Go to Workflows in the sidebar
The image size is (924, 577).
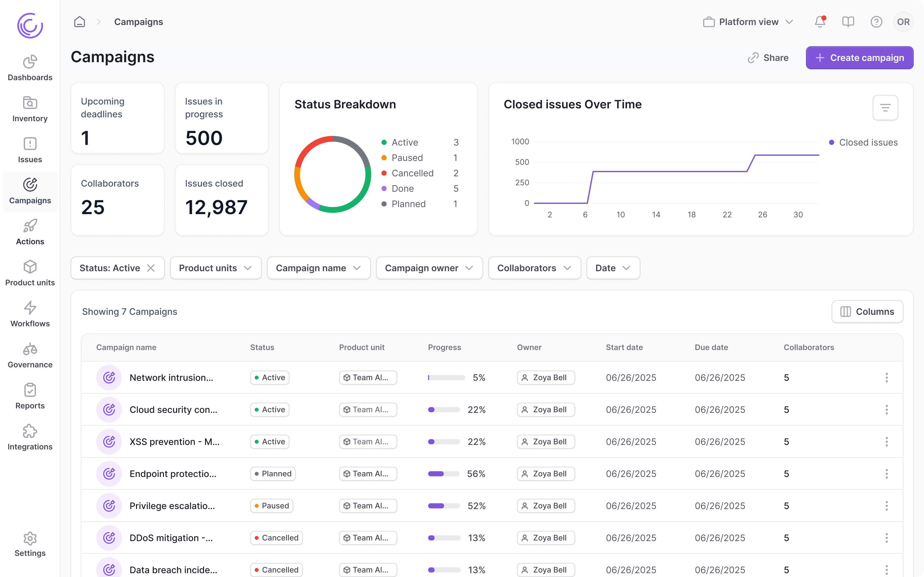pos(30,314)
